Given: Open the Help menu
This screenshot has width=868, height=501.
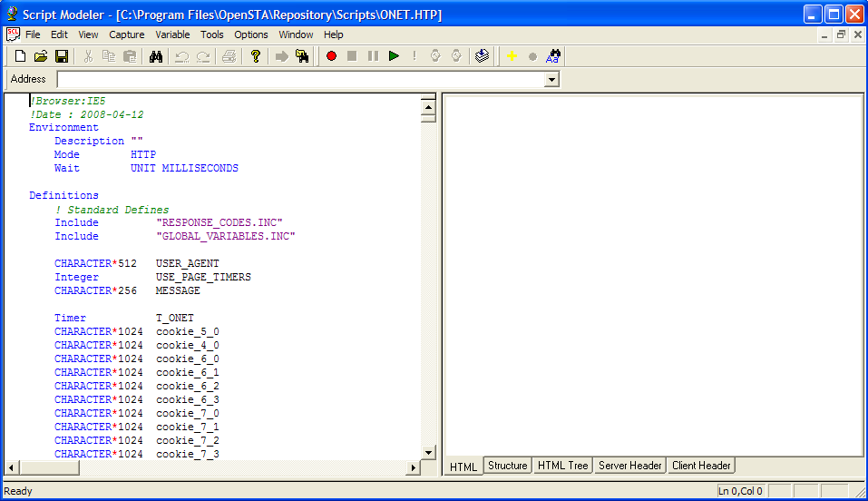Looking at the screenshot, I should point(333,34).
